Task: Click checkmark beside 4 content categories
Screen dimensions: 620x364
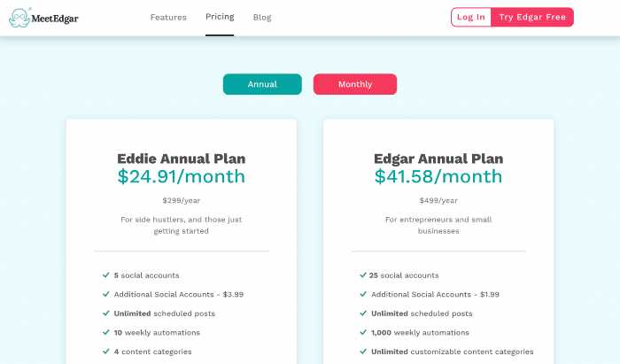Action: pyautogui.click(x=106, y=351)
